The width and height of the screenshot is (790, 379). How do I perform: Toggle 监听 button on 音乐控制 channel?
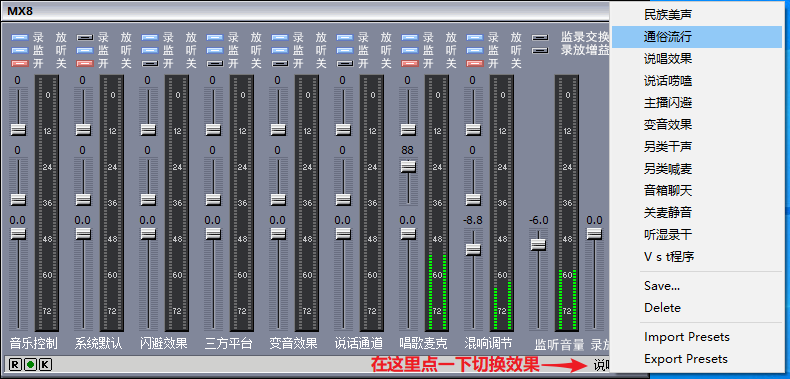[x=20, y=50]
